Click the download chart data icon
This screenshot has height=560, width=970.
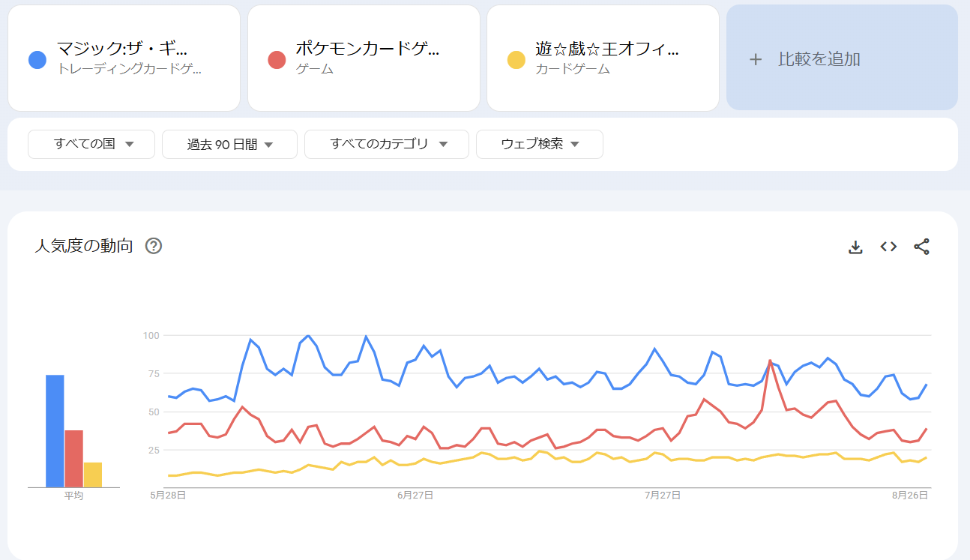point(855,247)
